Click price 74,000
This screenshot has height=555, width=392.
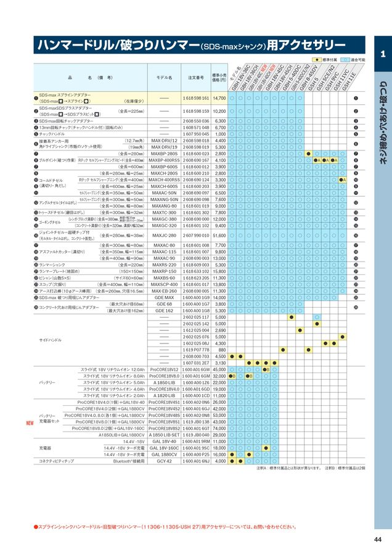click(x=219, y=429)
